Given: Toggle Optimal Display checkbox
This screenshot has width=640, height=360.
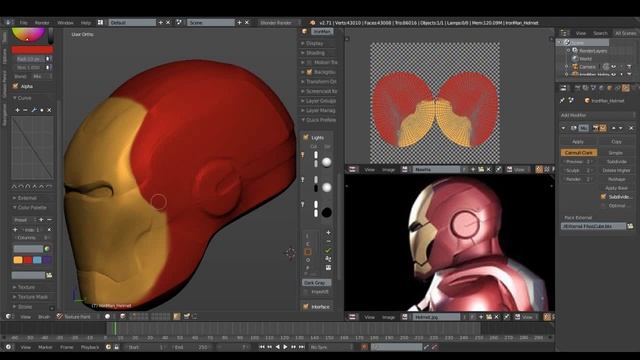Looking at the screenshot, I should tap(603, 206).
